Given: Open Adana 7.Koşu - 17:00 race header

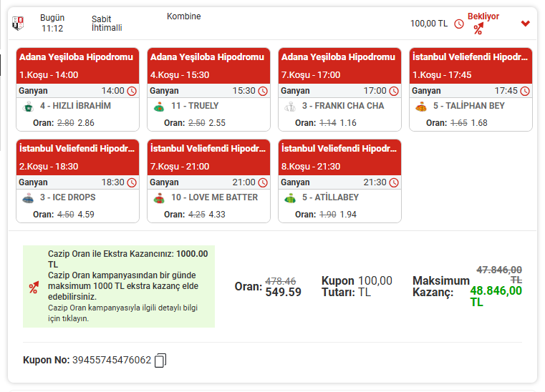Looking at the screenshot, I should pos(339,66).
